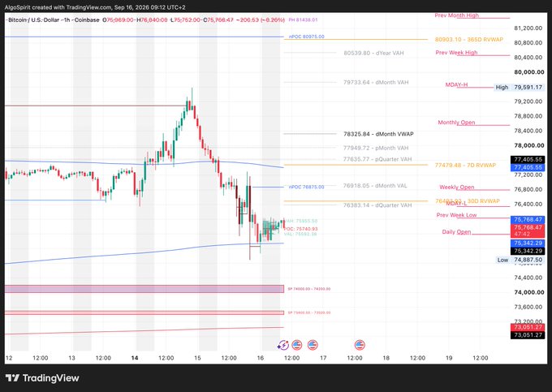This screenshot has width=552, height=392.
Task: Select the '78325.84 - dMonth VWAP' label
Action: (x=378, y=134)
